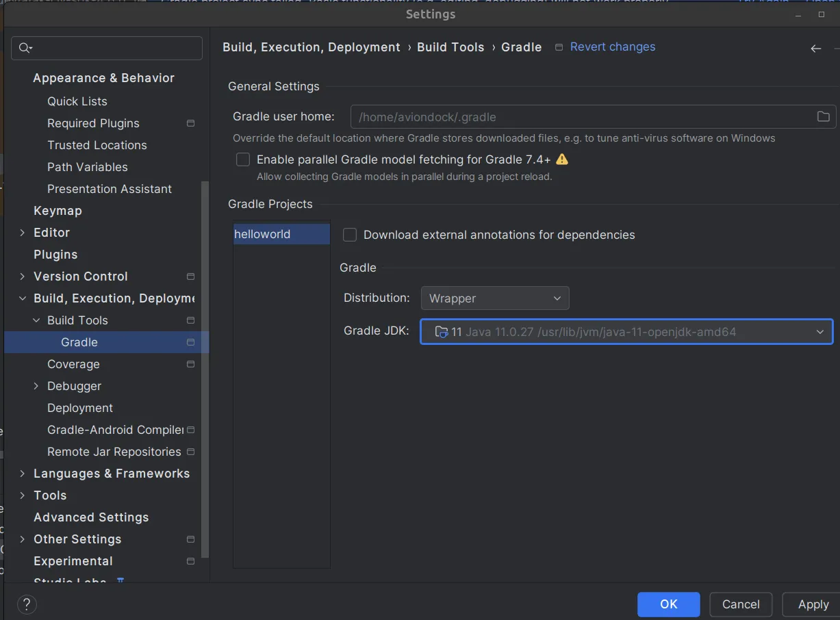Open the Keymap settings page
Viewport: 840px width, 620px height.
point(58,211)
